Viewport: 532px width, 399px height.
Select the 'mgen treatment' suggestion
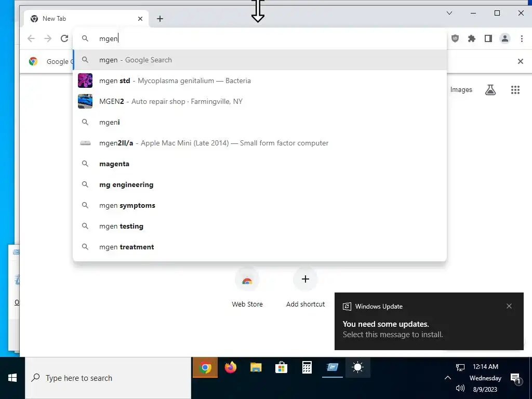[x=260, y=247]
